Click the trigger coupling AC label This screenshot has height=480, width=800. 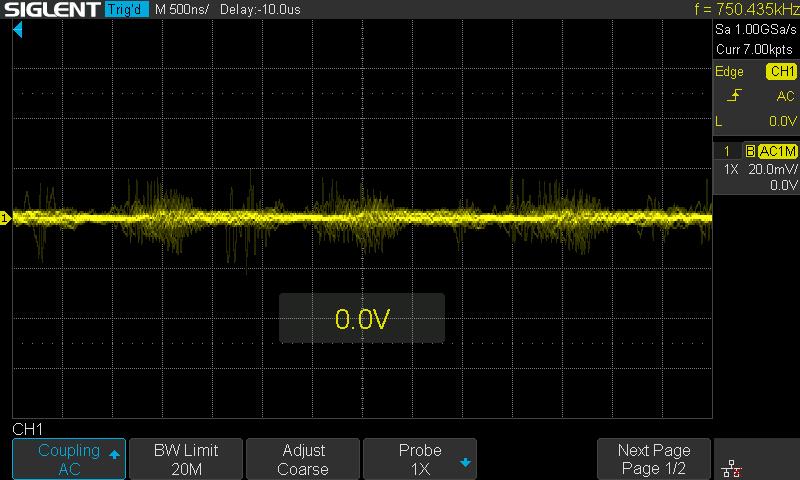pos(785,96)
